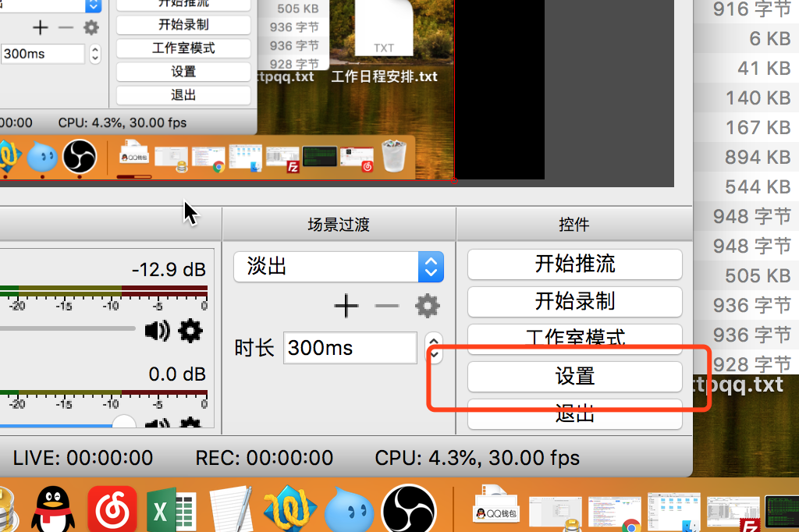Click the 退出 button in 控件 panel
Screen dimensions: 799x532
[575, 413]
